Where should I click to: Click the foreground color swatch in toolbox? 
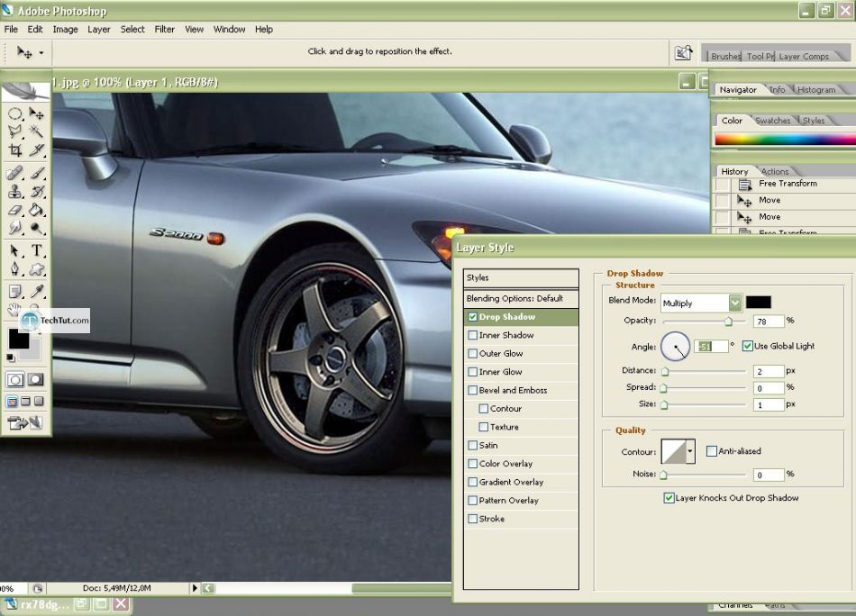pyautogui.click(x=19, y=339)
